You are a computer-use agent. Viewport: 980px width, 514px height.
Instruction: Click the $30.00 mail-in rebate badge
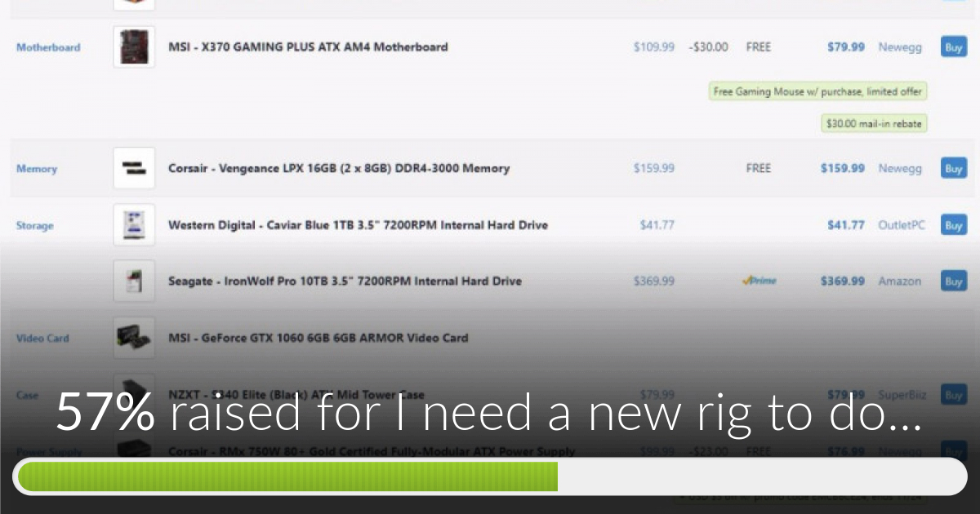point(874,124)
